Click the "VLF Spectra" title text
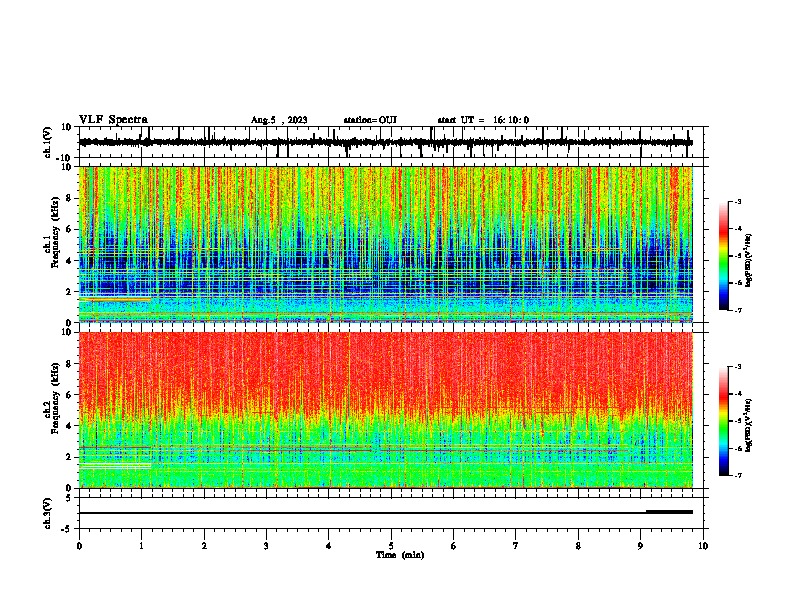792x612 pixels. (x=113, y=120)
